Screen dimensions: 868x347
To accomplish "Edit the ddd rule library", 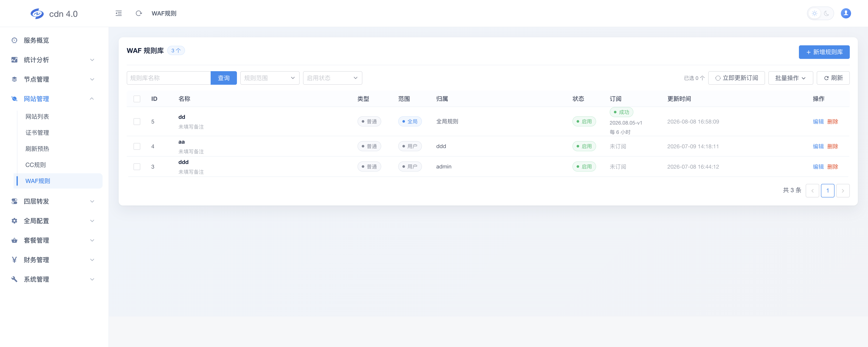I will pyautogui.click(x=818, y=167).
